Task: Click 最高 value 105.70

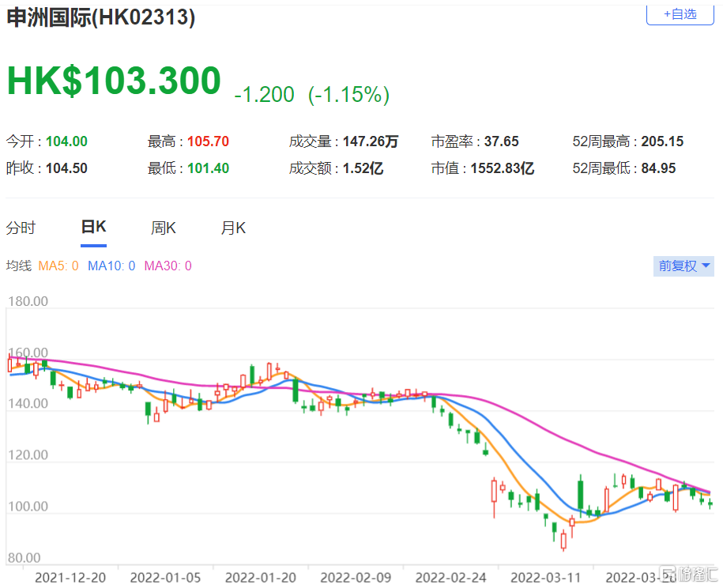Action: [x=209, y=141]
